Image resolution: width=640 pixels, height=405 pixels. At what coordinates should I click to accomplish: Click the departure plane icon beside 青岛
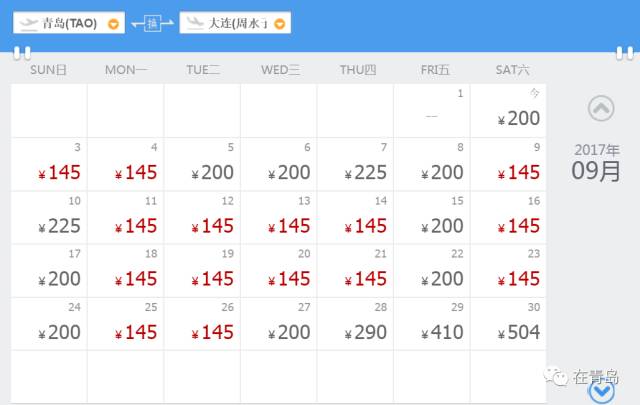click(x=28, y=23)
